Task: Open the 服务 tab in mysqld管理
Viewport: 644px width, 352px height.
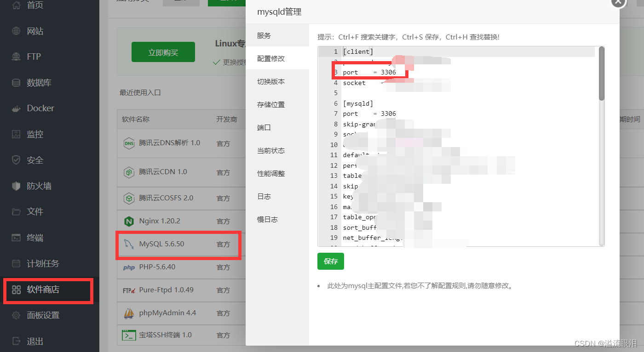Action: 277,36
